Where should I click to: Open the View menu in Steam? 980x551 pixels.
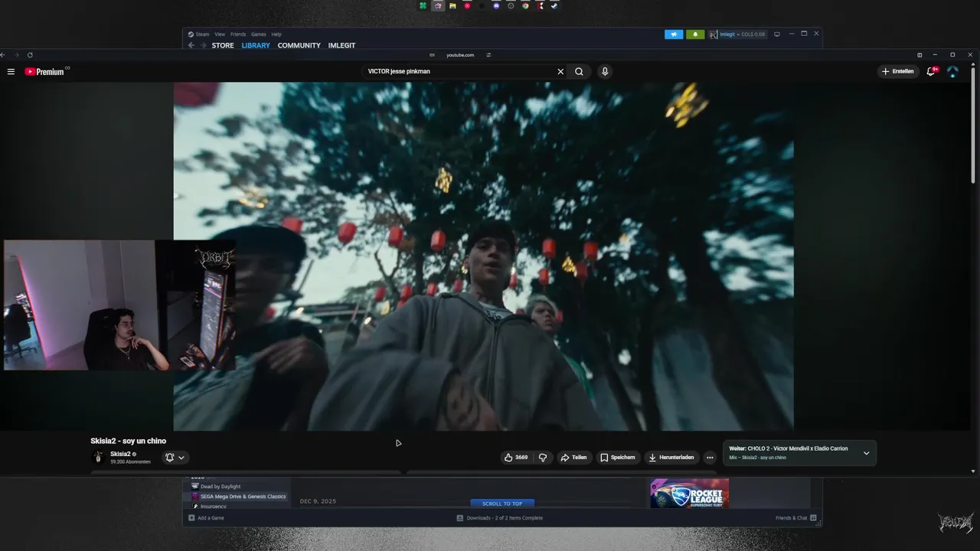(220, 34)
